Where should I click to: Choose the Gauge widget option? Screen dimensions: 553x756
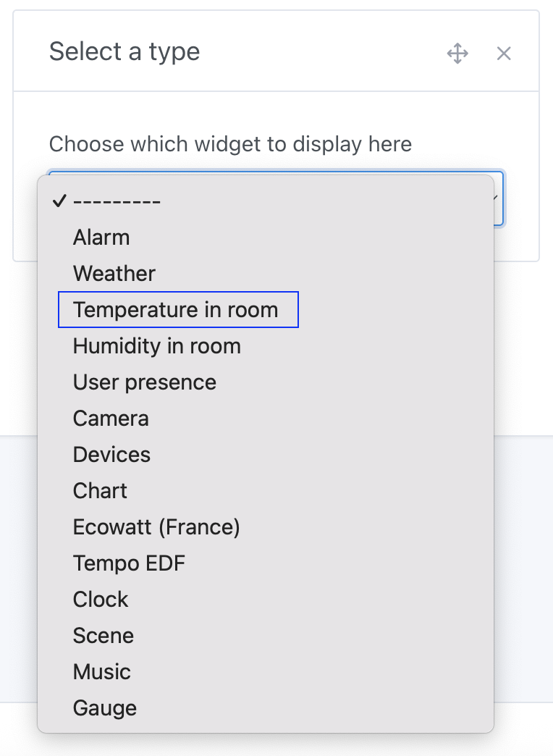tap(104, 707)
